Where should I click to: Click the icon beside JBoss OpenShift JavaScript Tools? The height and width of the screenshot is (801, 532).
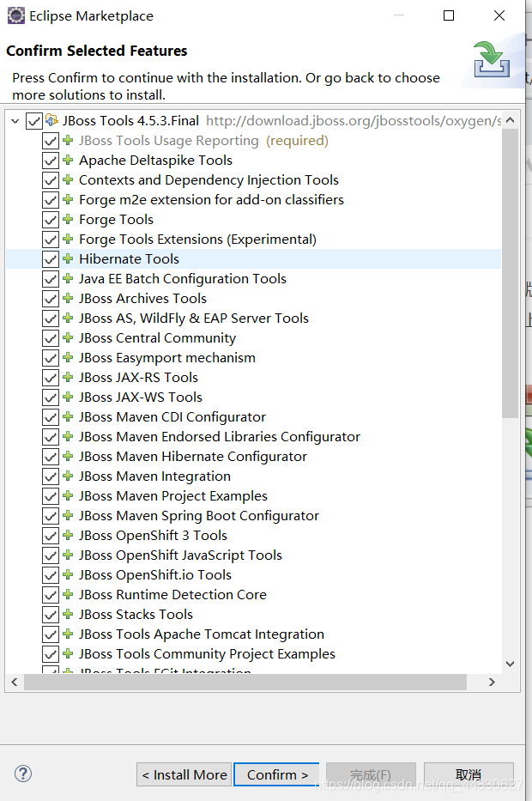[x=68, y=555]
